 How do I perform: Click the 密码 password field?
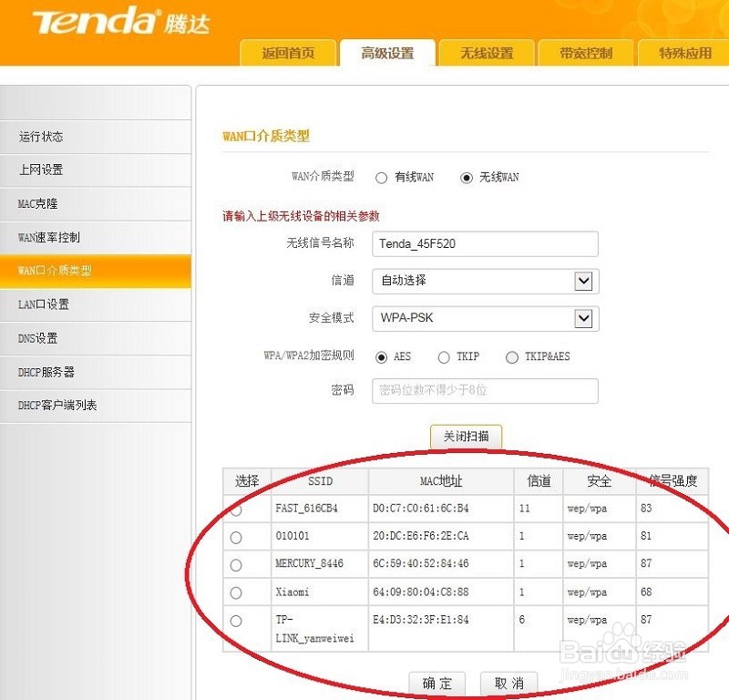[x=485, y=391]
